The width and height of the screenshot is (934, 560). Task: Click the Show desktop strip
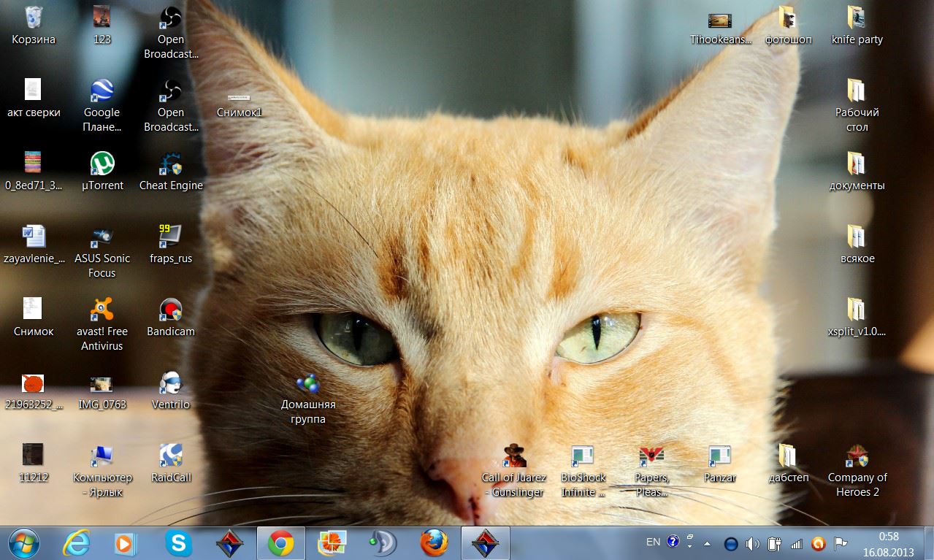(x=929, y=542)
